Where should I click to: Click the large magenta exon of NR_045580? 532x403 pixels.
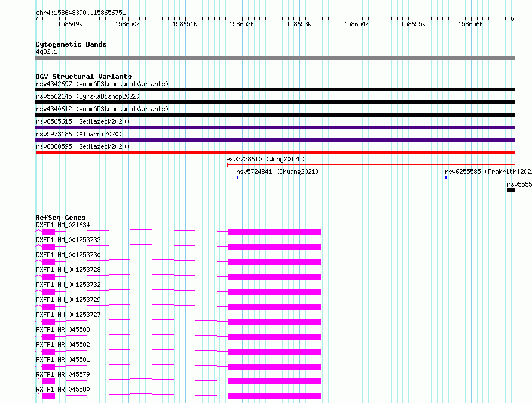[274, 396]
